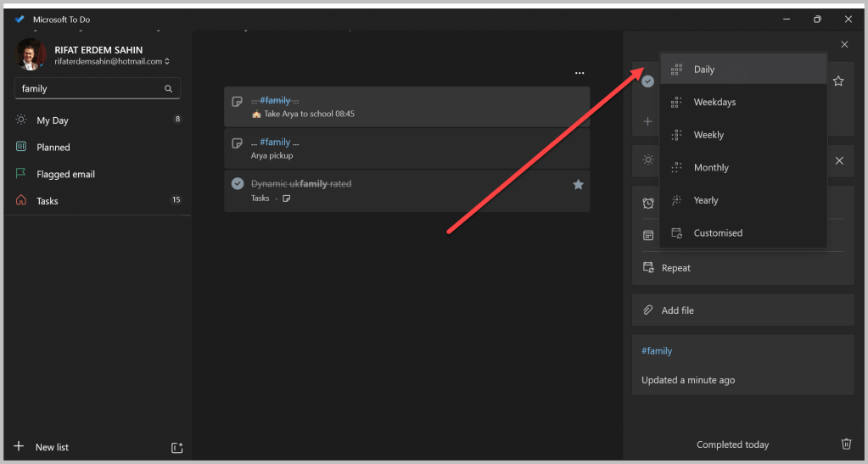Click the My Day sun icon in sidebar
The image size is (868, 464).
[21, 120]
